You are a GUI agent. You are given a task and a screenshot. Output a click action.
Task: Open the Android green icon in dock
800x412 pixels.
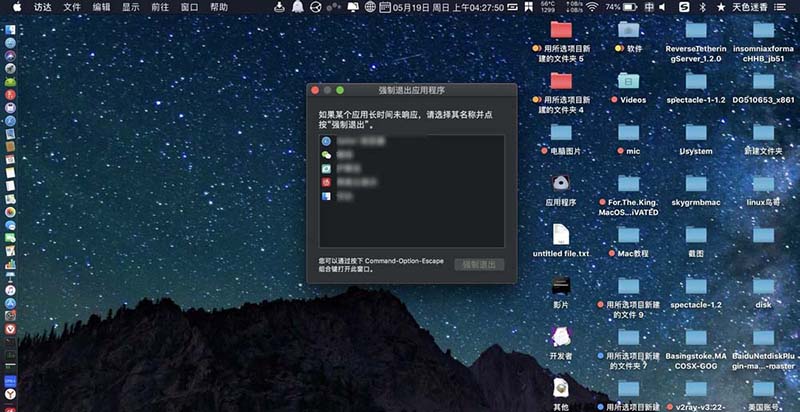point(10,82)
